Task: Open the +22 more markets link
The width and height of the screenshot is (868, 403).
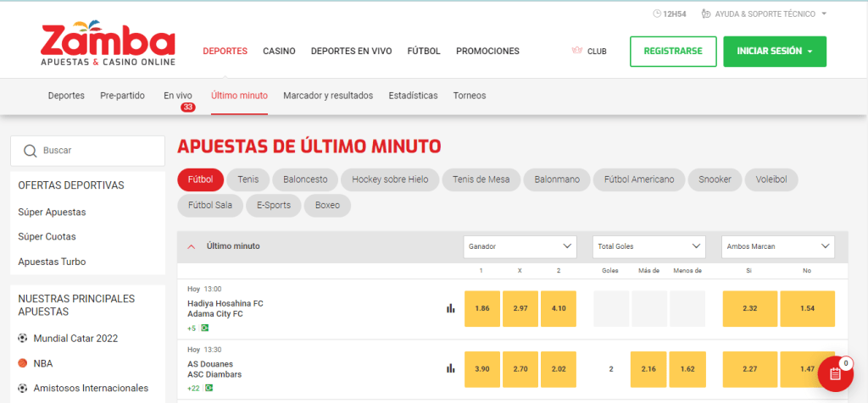Action: [x=194, y=388]
